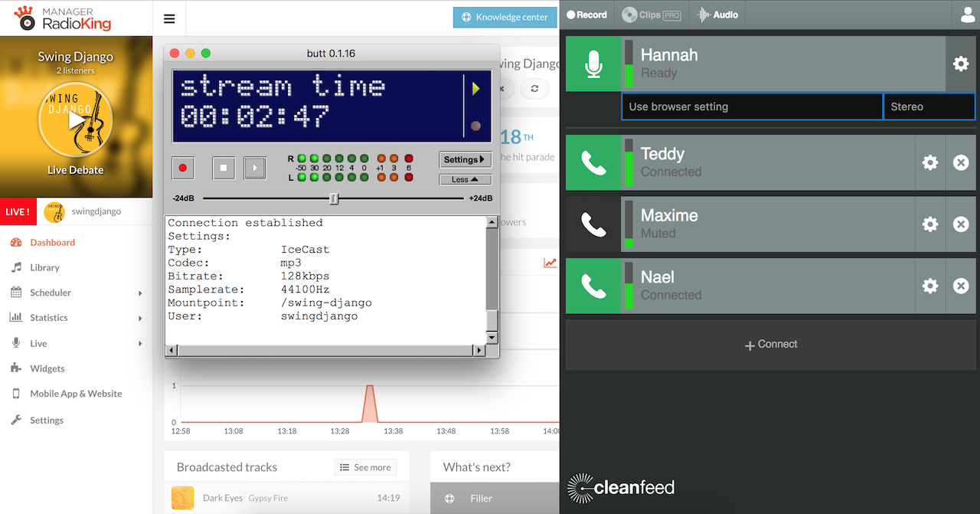The height and width of the screenshot is (514, 980).
Task: Click the refresh icon beside Swing Django
Action: pos(534,88)
